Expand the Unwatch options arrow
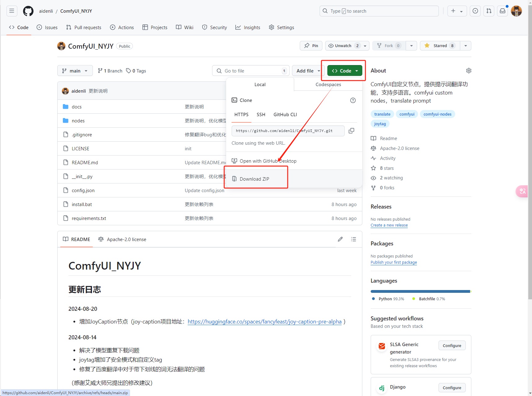Image resolution: width=532 pixels, height=396 pixels. click(365, 46)
